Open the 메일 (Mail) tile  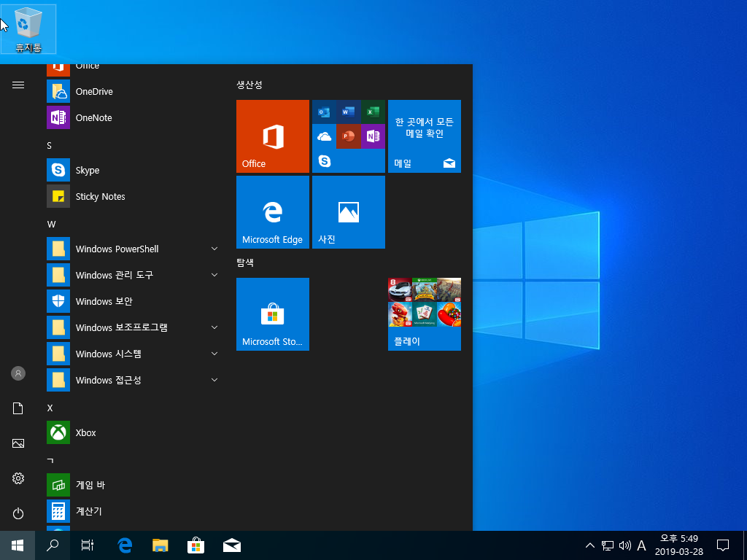(x=424, y=136)
